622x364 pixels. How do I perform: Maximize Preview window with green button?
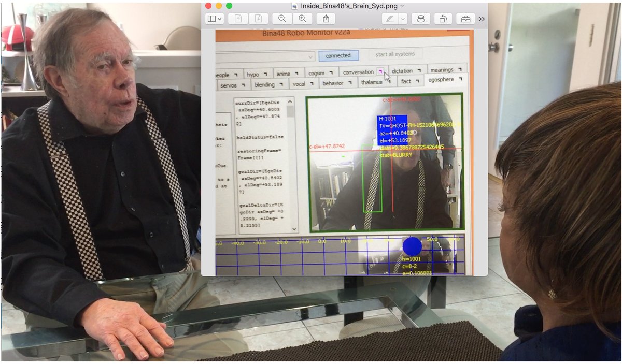(229, 6)
